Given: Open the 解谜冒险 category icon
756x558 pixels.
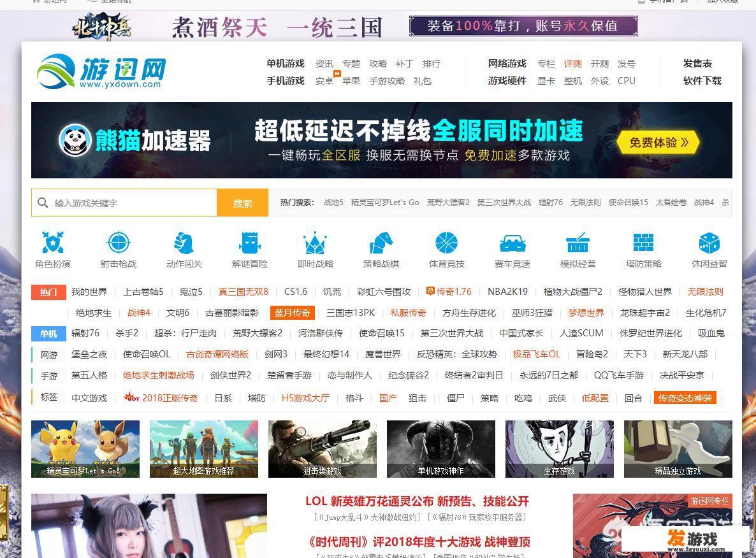Looking at the screenshot, I should [249, 243].
